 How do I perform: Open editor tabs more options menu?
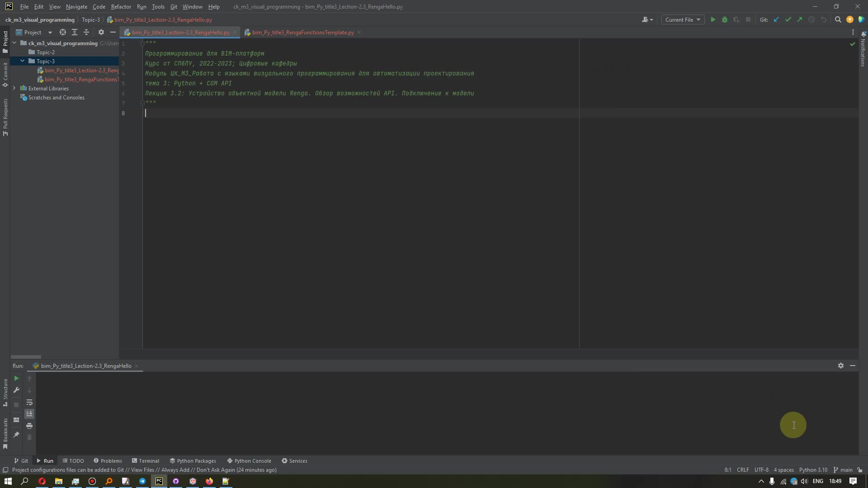tap(853, 32)
